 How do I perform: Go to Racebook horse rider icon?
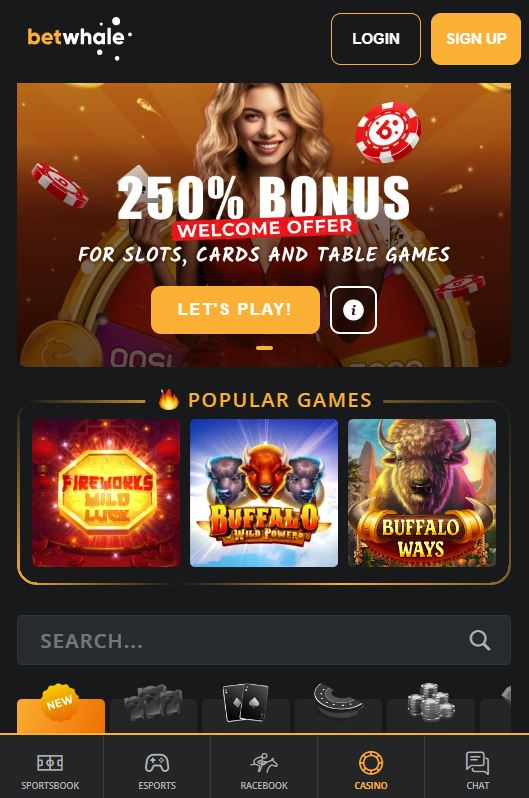coord(264,762)
